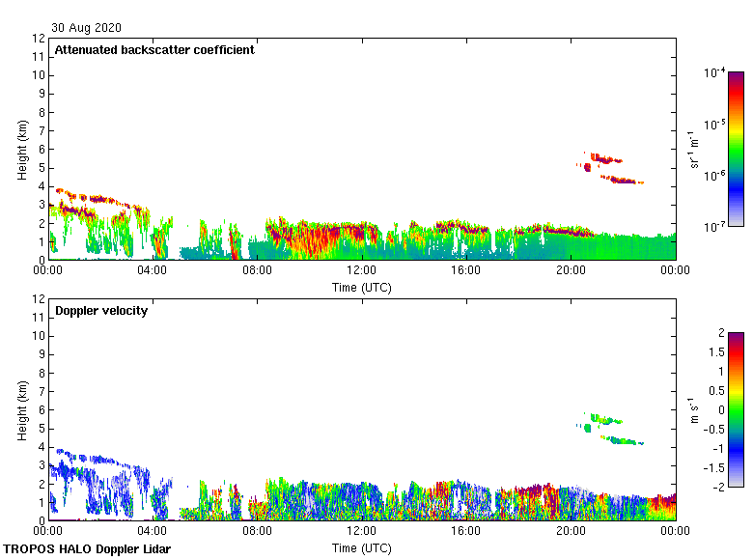The height and width of the screenshot is (560, 753).
Task: Click the "Doppler velocity" plot title
Action: [x=101, y=311]
